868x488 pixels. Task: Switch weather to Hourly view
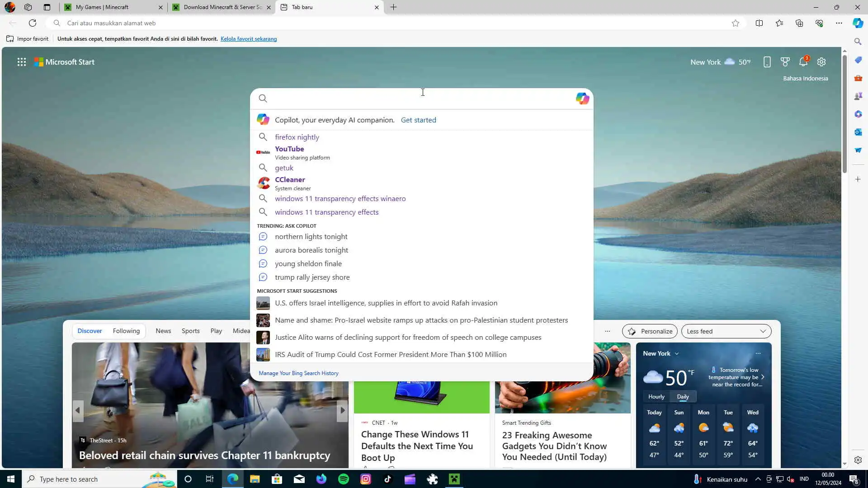pyautogui.click(x=656, y=397)
